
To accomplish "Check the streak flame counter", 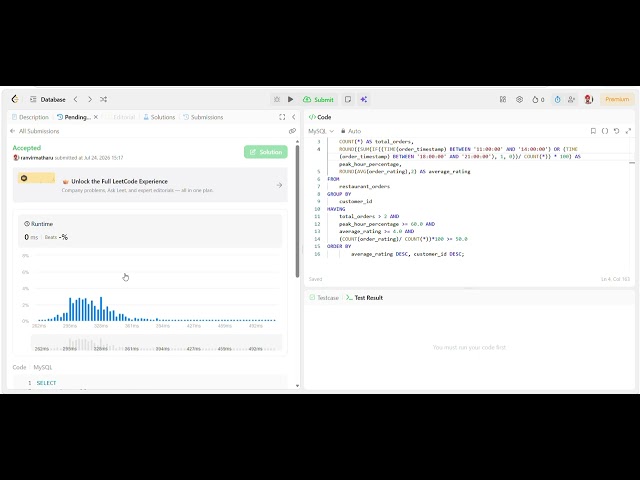I will (538, 99).
